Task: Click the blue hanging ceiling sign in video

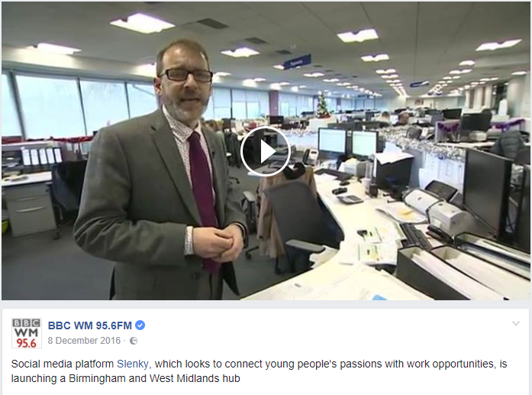Action: 297,62
